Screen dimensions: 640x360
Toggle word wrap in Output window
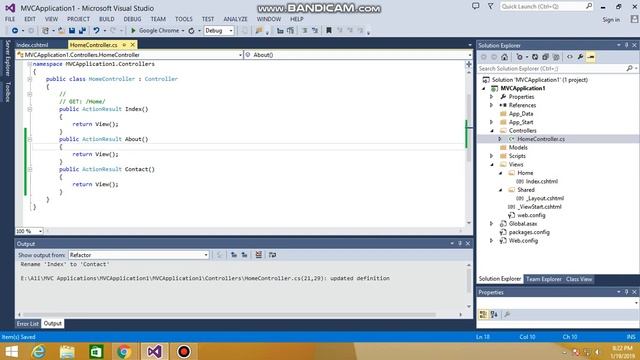point(272,255)
